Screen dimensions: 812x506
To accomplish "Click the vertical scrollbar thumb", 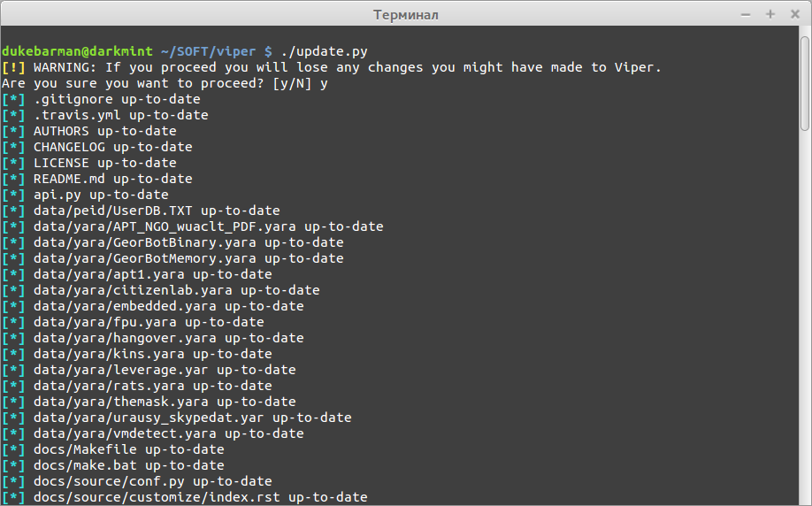I will coord(804,83).
